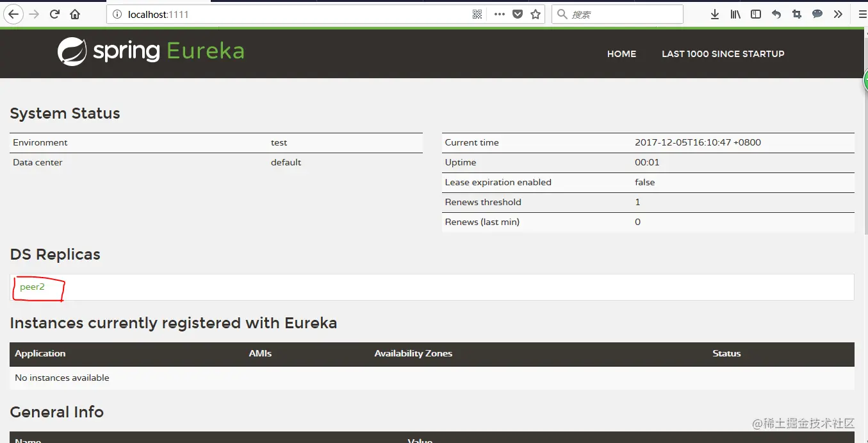Click the 'Renews threshold' label

[x=483, y=202]
